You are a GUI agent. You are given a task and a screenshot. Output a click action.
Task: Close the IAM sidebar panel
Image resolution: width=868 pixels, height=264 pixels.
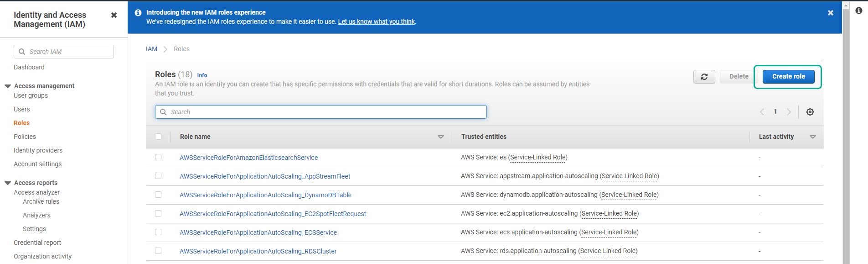pyautogui.click(x=114, y=15)
